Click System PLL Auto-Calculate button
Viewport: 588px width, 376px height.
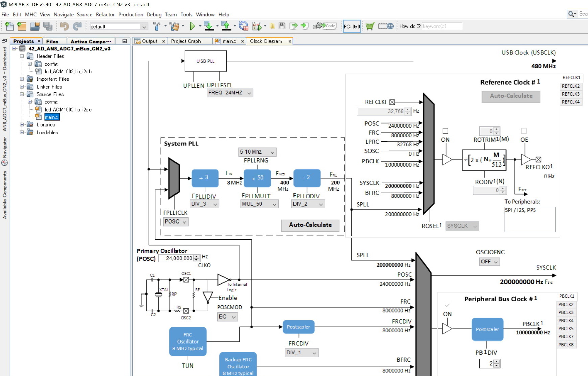[310, 225]
